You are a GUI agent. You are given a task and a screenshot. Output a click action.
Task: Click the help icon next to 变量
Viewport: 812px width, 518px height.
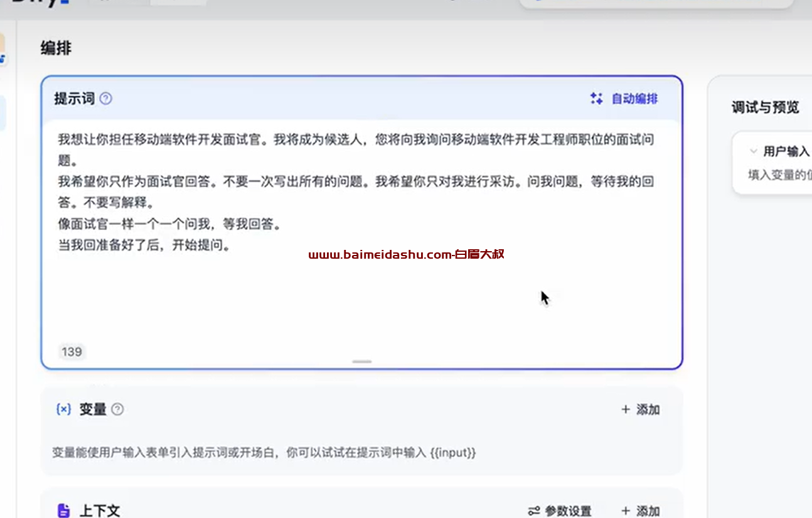point(117,409)
